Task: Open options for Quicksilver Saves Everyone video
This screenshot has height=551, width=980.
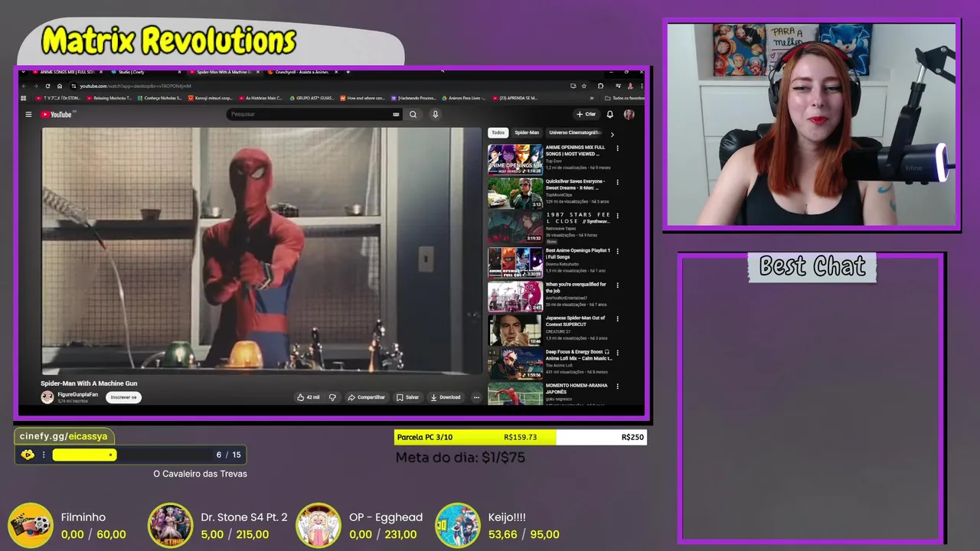Action: point(617,182)
